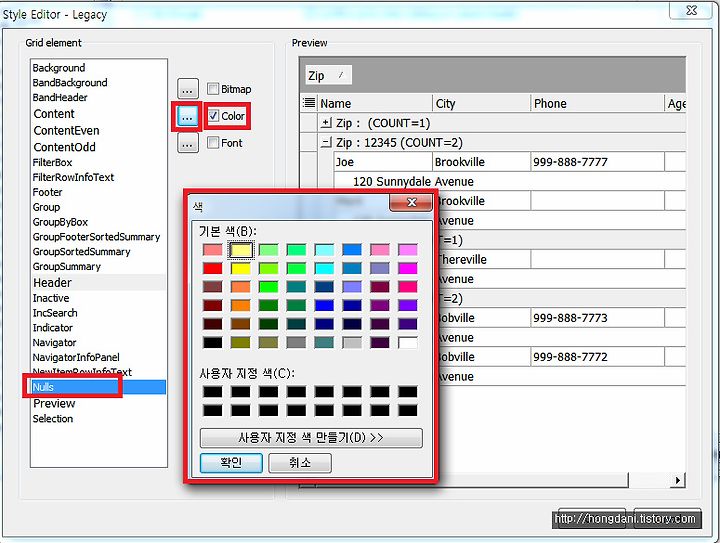Uncheck the Color checkbox

click(x=213, y=116)
